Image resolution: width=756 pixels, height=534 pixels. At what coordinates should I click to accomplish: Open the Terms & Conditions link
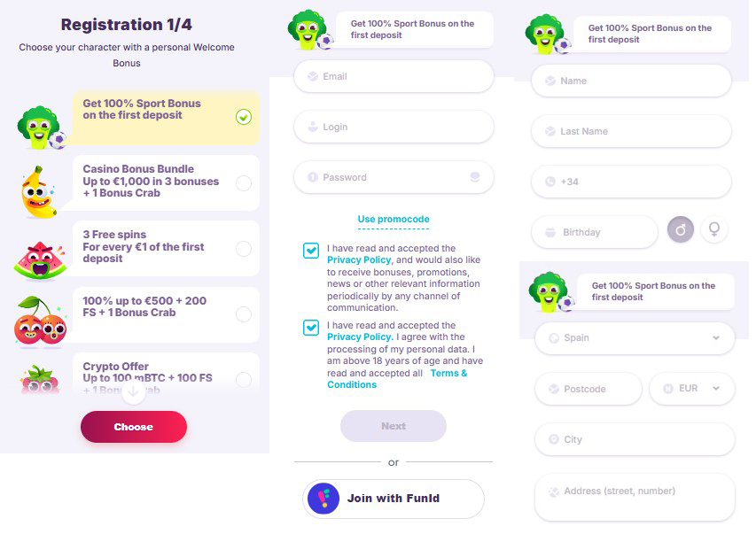pyautogui.click(x=397, y=379)
